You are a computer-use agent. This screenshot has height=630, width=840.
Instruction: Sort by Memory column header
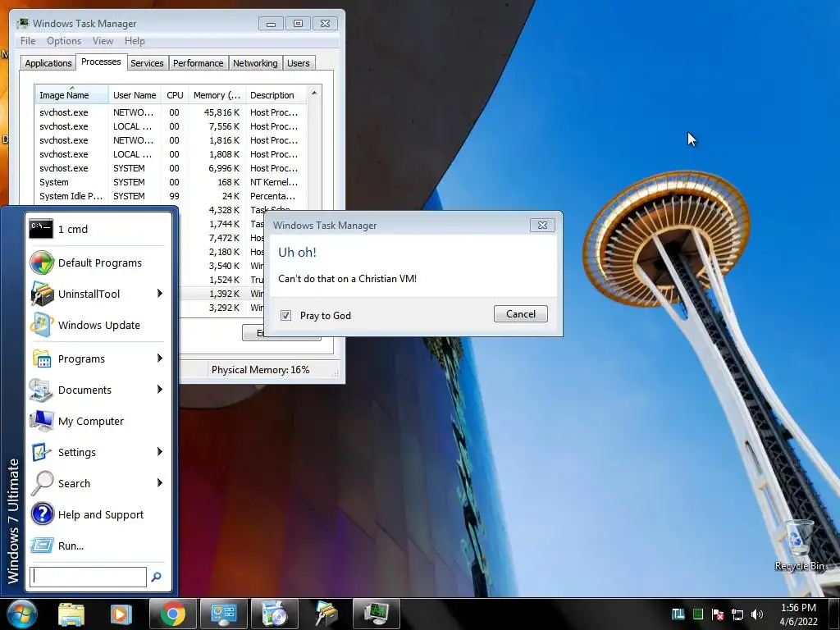pos(217,95)
